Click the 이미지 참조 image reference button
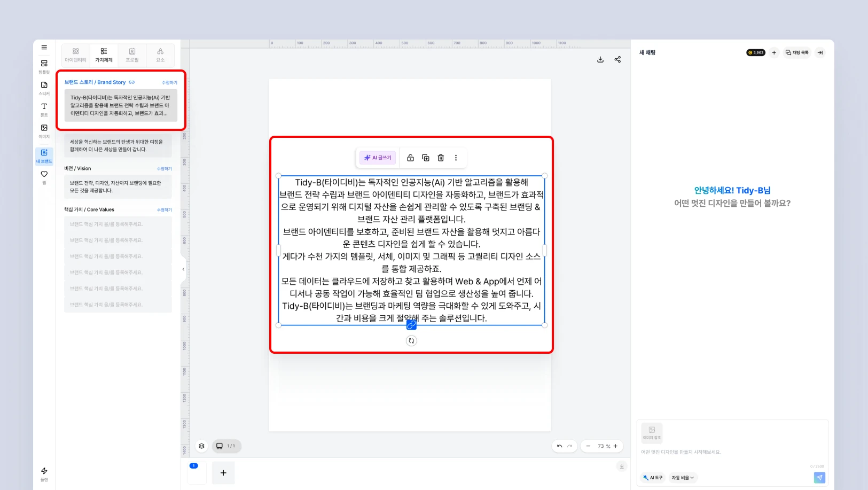Image resolution: width=868 pixels, height=490 pixels. 652,433
